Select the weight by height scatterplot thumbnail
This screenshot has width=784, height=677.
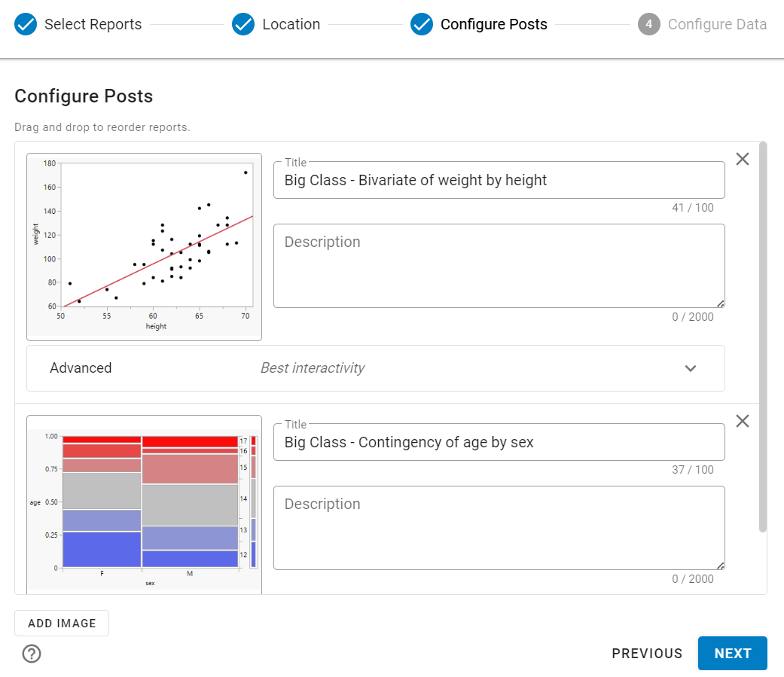pos(145,247)
